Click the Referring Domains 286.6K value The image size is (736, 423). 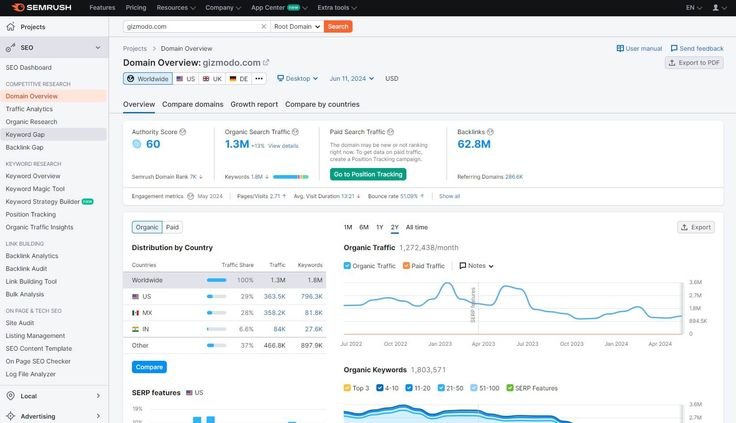pos(514,177)
